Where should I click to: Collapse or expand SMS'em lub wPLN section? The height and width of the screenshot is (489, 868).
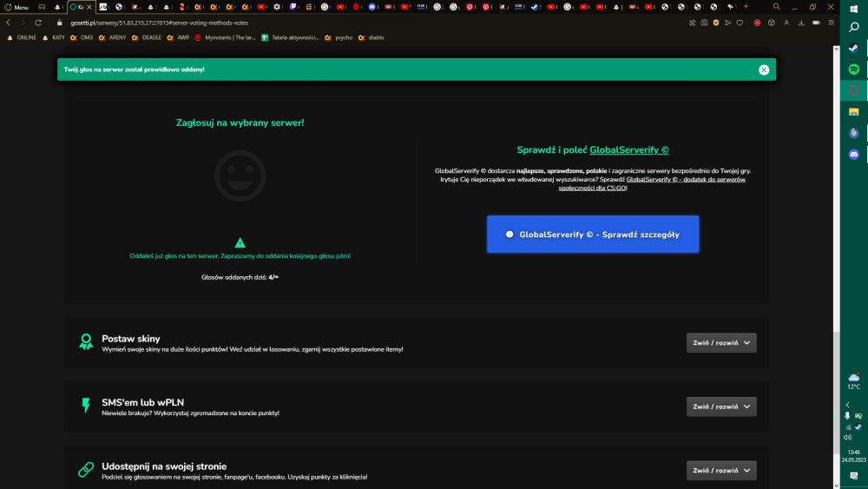pyautogui.click(x=721, y=406)
